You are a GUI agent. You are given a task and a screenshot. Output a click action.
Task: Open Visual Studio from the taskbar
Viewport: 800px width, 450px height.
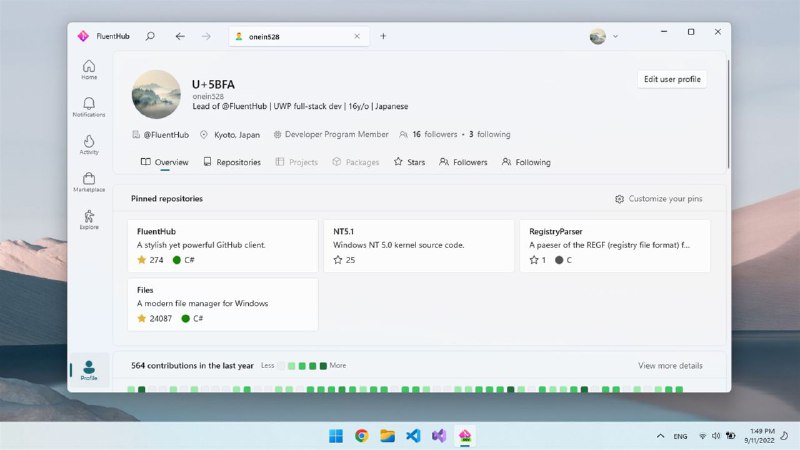point(439,436)
